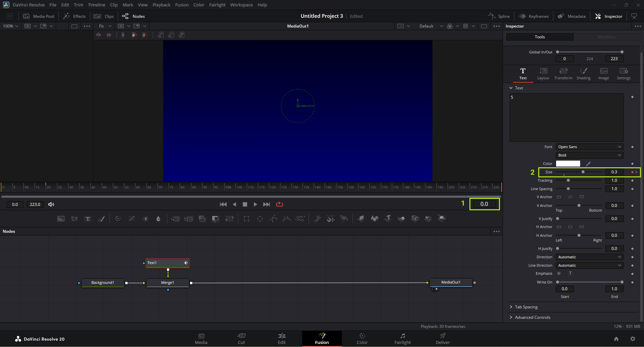Switch to the Shading tab in Inspector
This screenshot has height=347, width=644.
pyautogui.click(x=583, y=74)
